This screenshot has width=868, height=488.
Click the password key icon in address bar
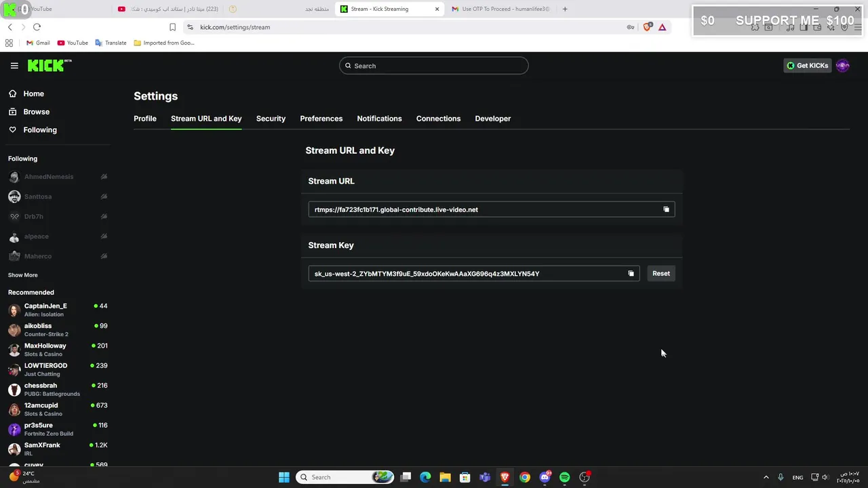631,27
